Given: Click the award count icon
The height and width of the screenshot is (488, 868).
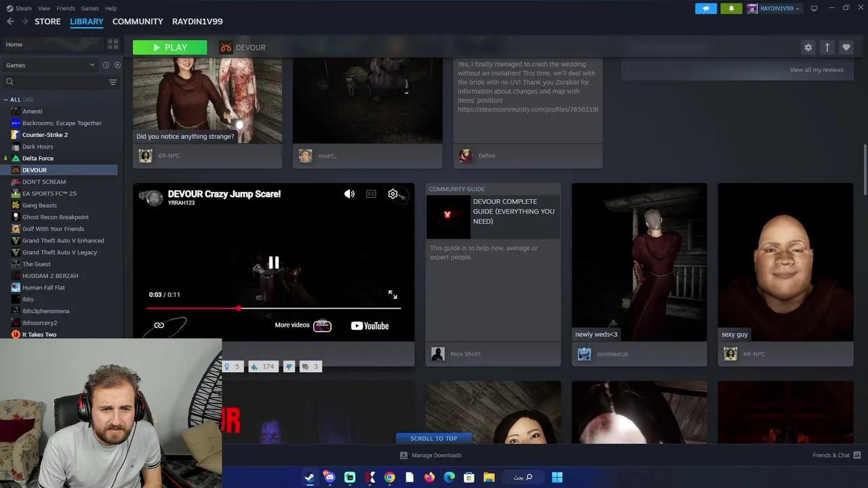Looking at the screenshot, I should (x=232, y=367).
